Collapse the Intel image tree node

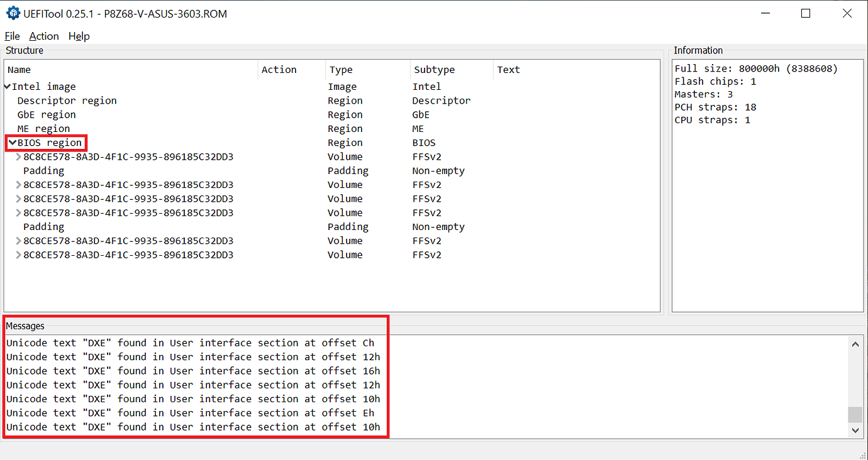click(6, 86)
